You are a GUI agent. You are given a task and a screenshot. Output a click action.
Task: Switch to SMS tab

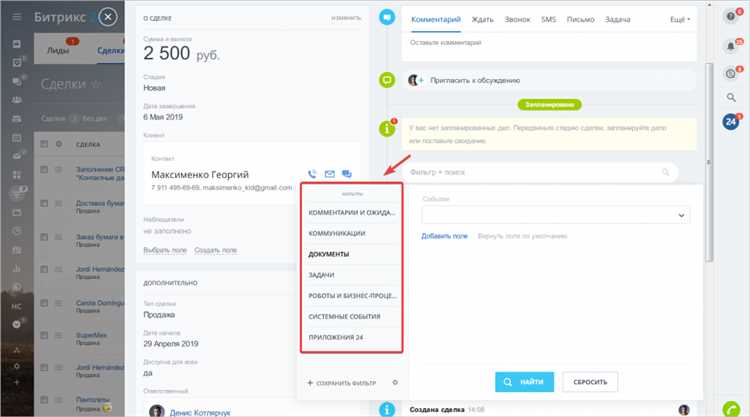point(548,19)
